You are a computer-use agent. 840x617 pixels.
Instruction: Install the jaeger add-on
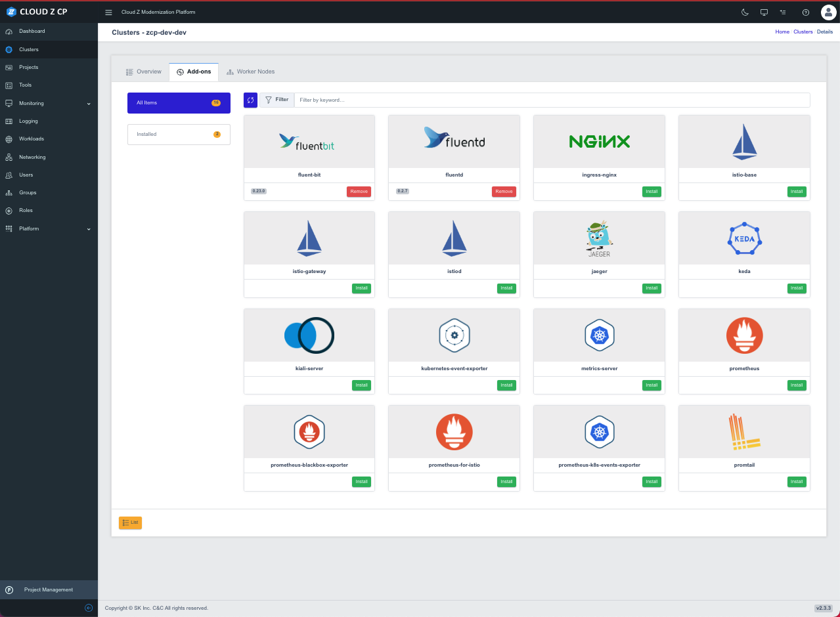point(652,288)
